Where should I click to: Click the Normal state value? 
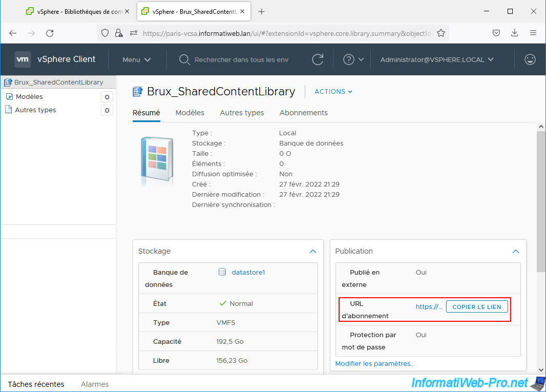pos(241,303)
